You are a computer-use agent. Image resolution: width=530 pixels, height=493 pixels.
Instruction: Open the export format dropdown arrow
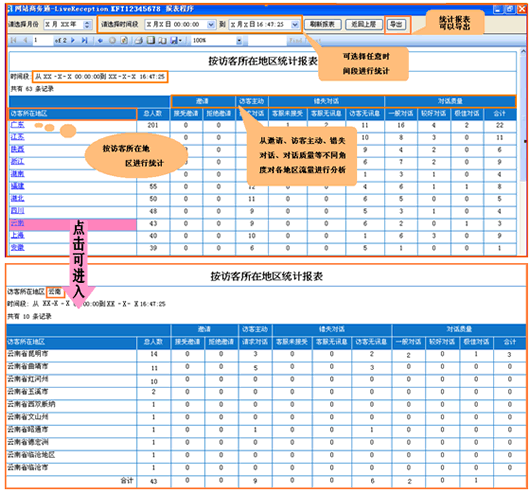click(x=180, y=41)
